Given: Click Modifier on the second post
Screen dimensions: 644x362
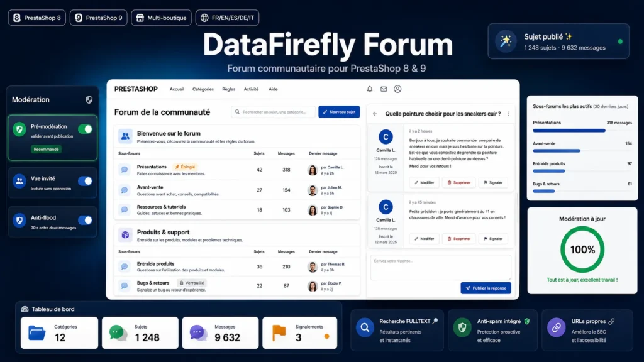Looking at the screenshot, I should 425,239.
